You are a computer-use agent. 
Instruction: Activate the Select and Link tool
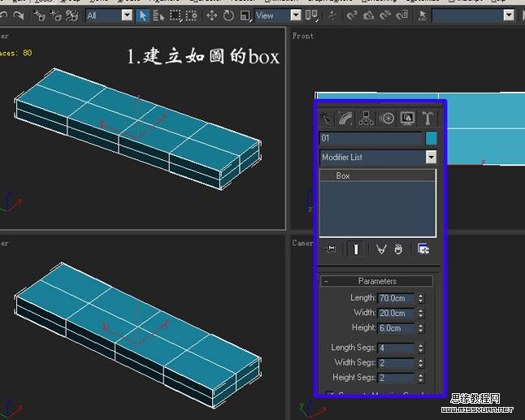(x=40, y=15)
